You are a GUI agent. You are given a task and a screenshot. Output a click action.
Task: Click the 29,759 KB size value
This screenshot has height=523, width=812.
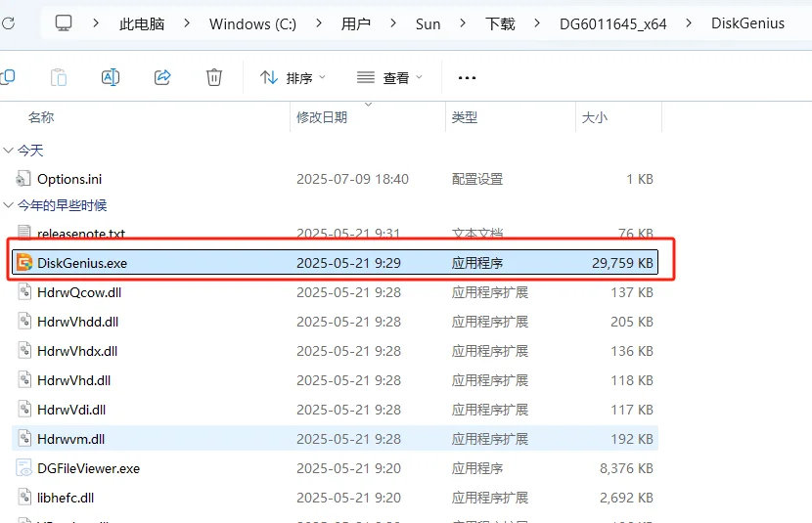point(622,263)
